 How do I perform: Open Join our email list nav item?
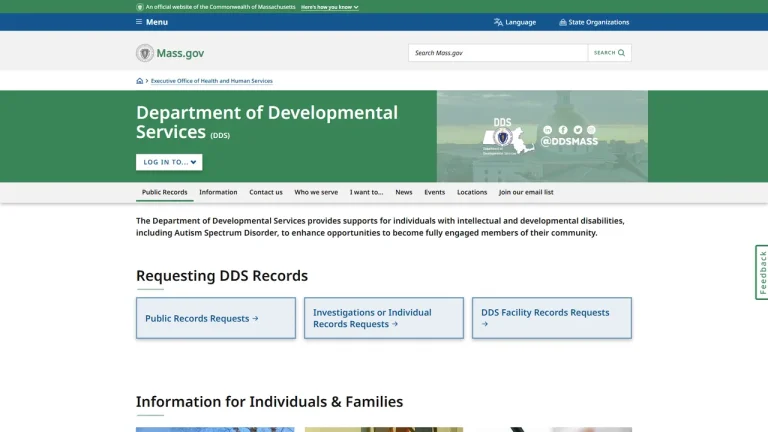526,192
